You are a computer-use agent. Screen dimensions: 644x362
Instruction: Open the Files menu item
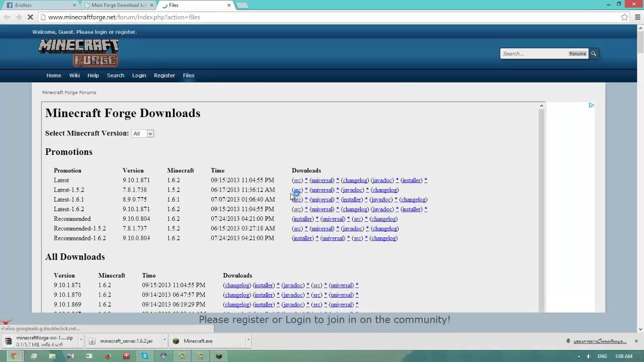189,75
